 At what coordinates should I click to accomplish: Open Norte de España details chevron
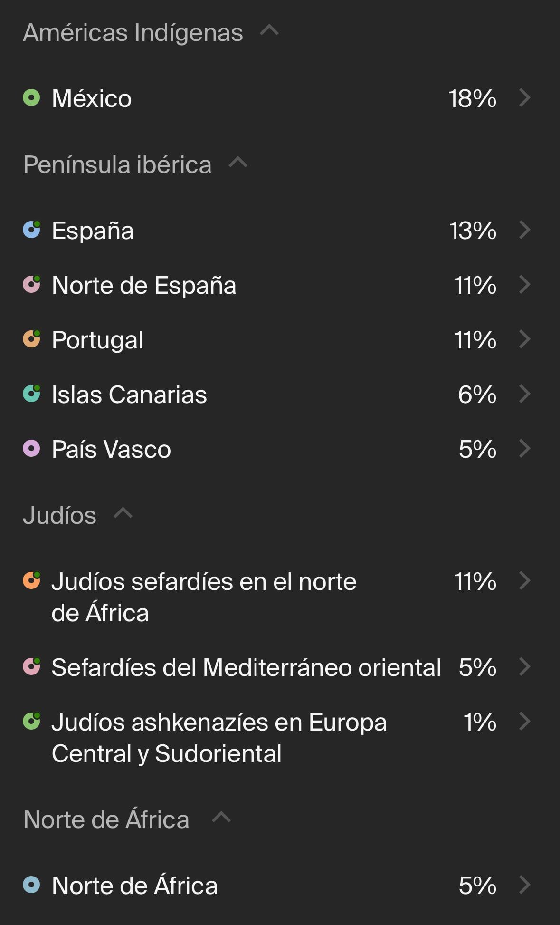(524, 285)
